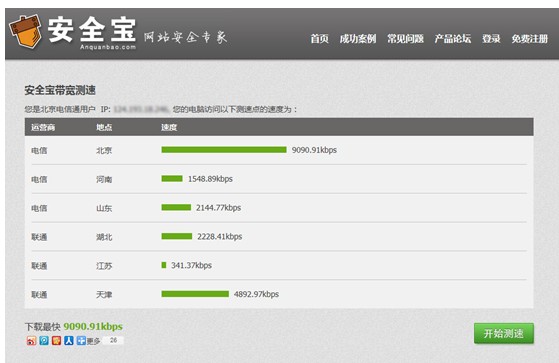Share to Sina Weibo icon
The image size is (559, 363).
[x=31, y=341]
